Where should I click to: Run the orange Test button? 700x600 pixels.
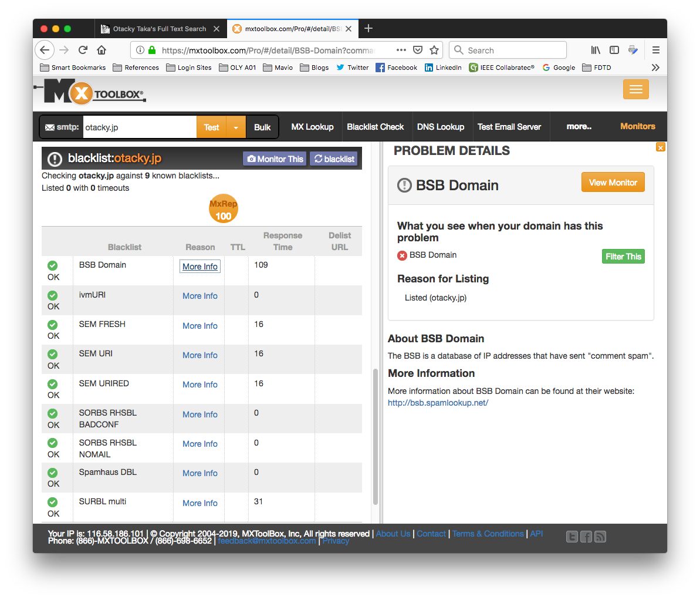point(211,127)
